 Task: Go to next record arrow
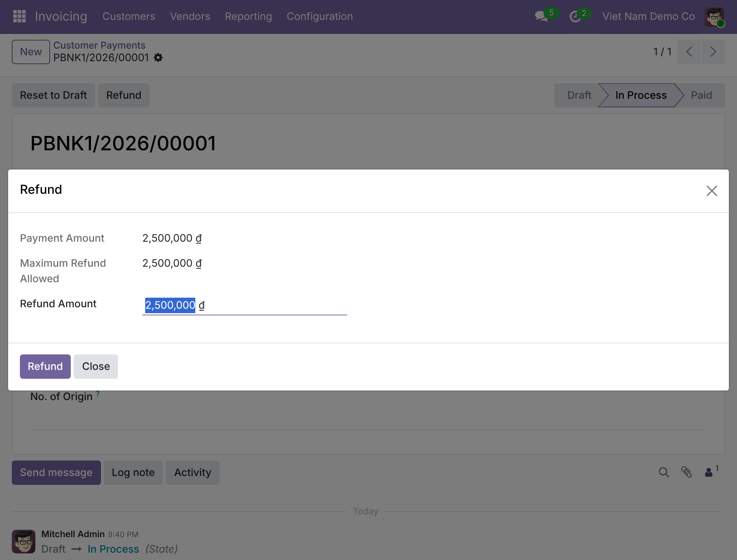[x=713, y=52]
